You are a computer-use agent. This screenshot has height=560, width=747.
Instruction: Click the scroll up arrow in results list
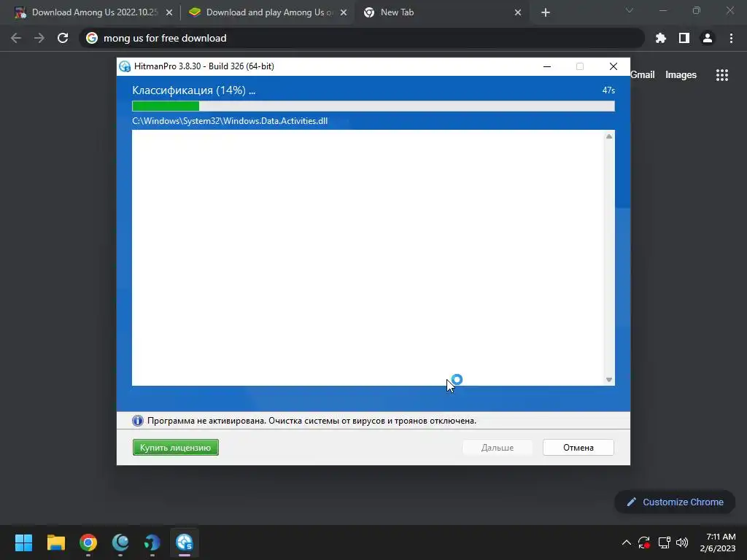pos(609,136)
